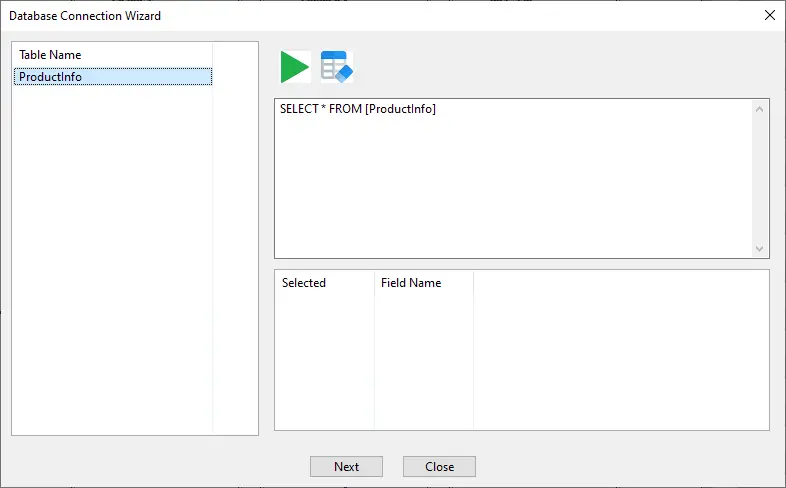Image resolution: width=786 pixels, height=488 pixels.
Task: Click the query box scroll down arrow
Action: (759, 249)
